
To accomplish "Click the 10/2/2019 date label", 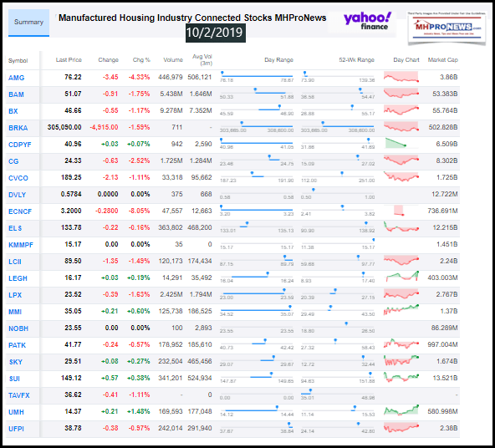I will (x=215, y=33).
